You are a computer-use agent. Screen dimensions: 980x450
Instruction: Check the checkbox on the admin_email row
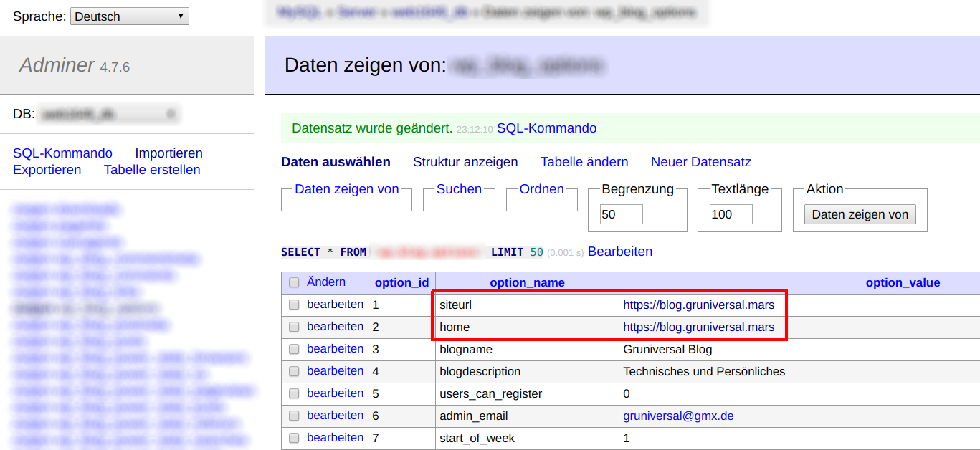[x=294, y=415]
